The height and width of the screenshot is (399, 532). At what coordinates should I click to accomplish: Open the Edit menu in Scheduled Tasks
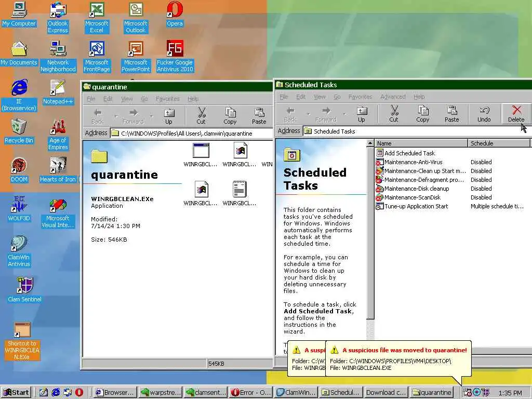[x=301, y=97]
